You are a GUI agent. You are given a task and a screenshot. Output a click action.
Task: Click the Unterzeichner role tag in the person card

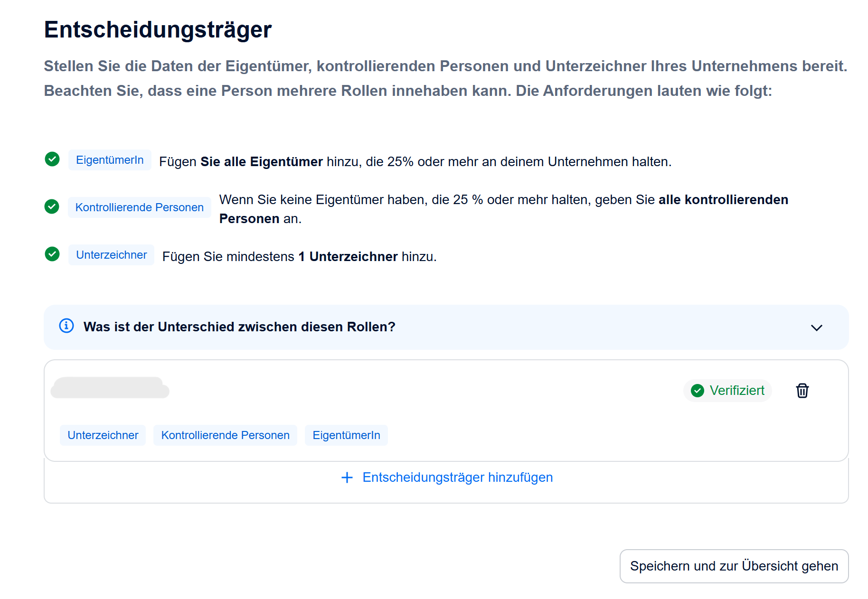tap(103, 435)
